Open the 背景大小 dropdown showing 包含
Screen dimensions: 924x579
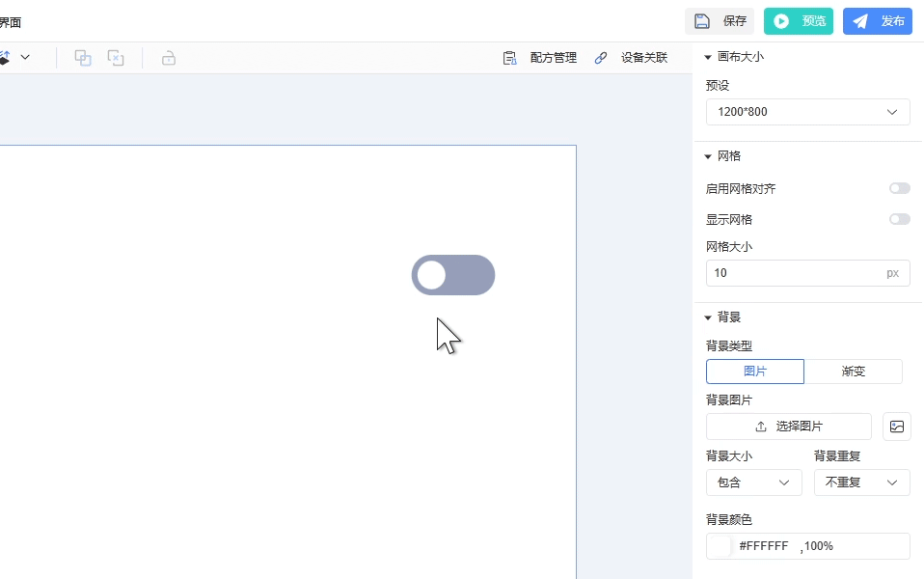tap(753, 482)
